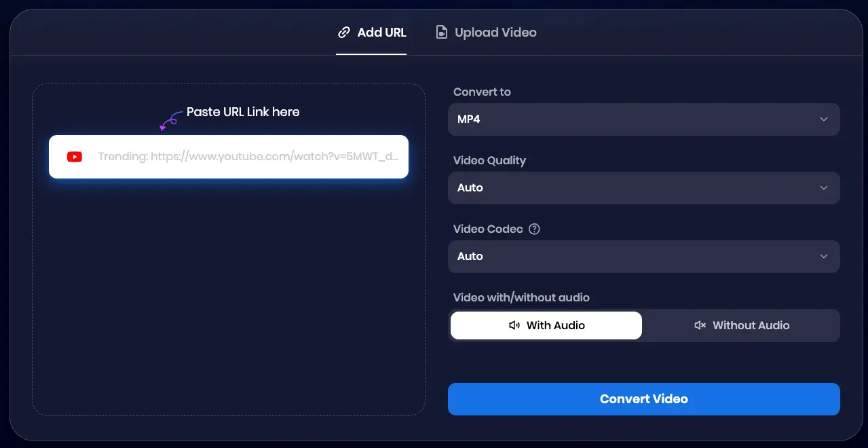Toggle the audio selector to Without Audio

[x=742, y=325]
